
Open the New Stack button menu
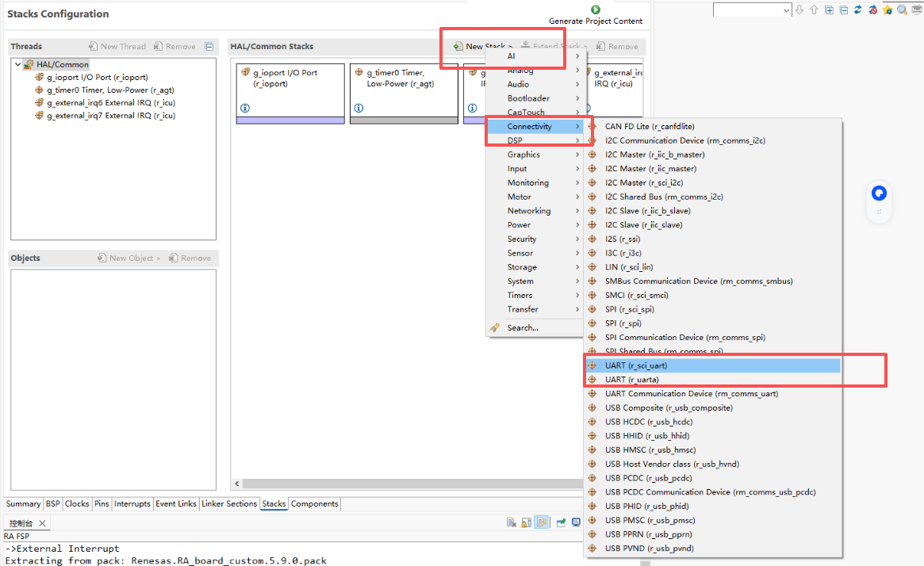point(483,47)
